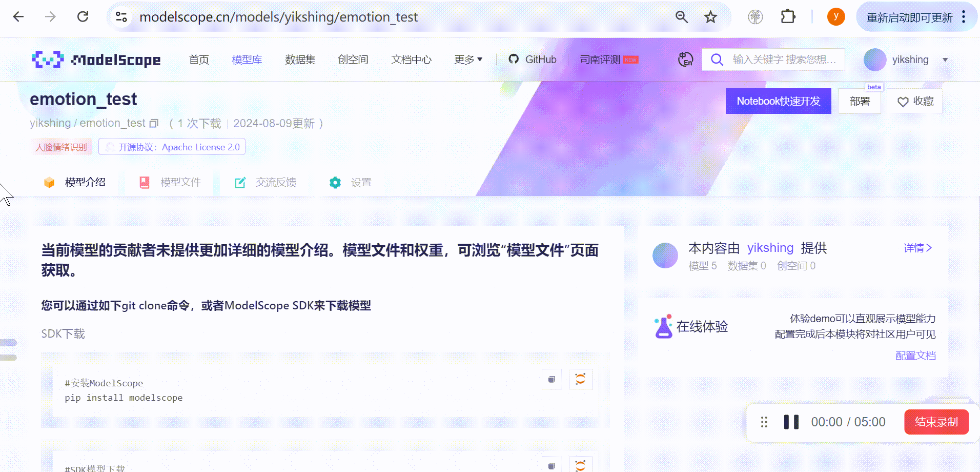Switch to 交流反馈 tab

point(266,182)
